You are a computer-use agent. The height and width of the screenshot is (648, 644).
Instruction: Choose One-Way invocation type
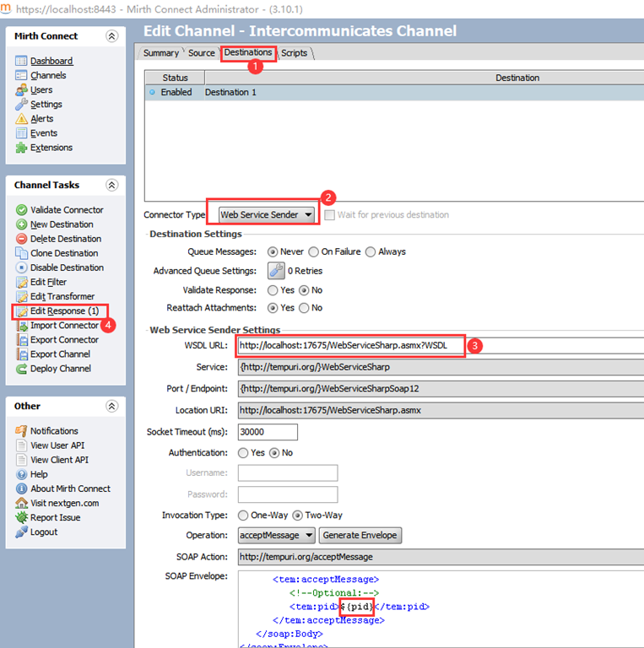[243, 516]
